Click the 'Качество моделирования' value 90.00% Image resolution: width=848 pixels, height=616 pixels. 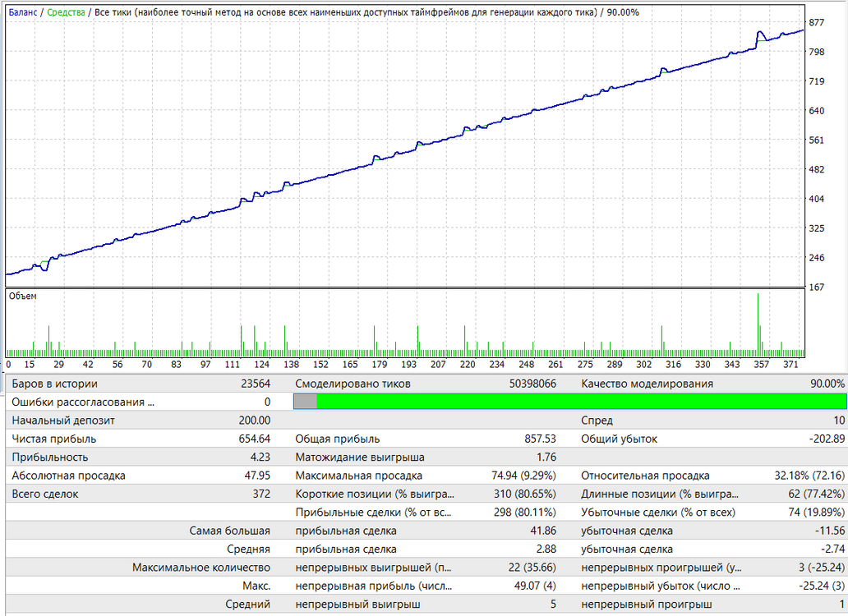coord(827,384)
